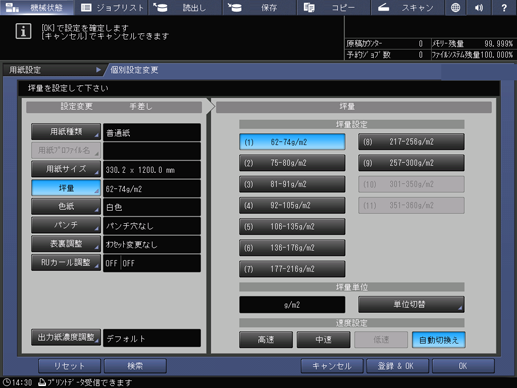The image size is (517, 388).
Task: Choose 高速 speed setting
Action: pyautogui.click(x=266, y=340)
